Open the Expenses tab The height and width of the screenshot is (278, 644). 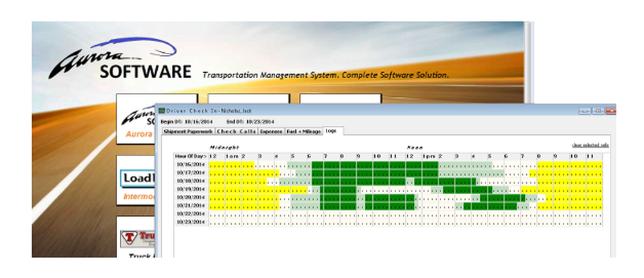click(x=272, y=131)
